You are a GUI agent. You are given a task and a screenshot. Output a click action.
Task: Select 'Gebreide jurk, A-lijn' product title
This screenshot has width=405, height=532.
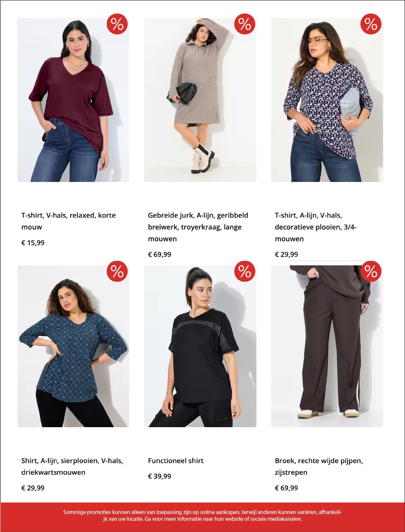click(198, 227)
